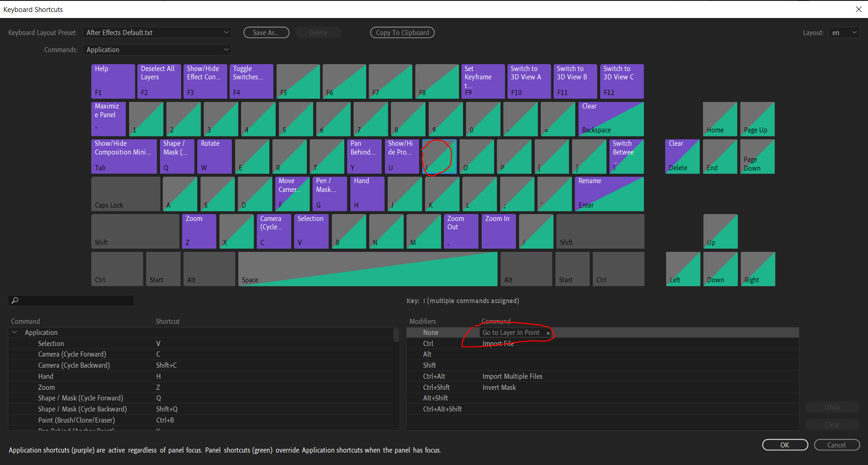Open the Commands dropdown set to Application
868x465 pixels.
[x=157, y=50]
